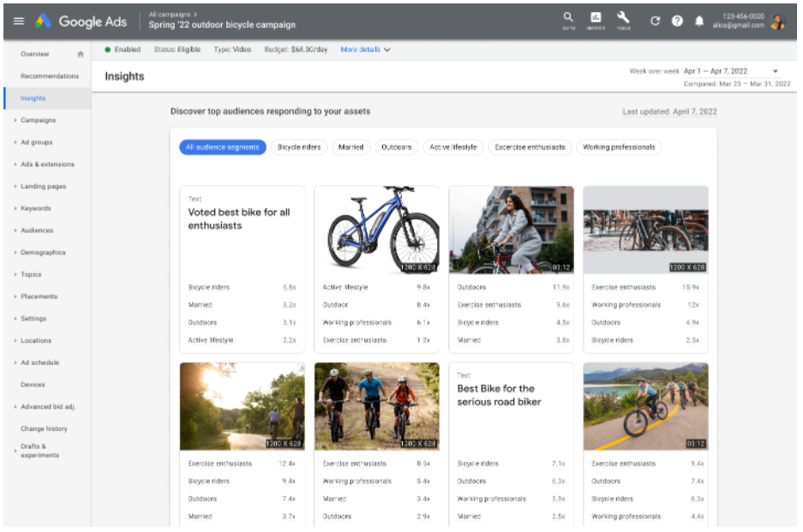The width and height of the screenshot is (803, 532).
Task: Open the help icon
Action: pos(677,21)
